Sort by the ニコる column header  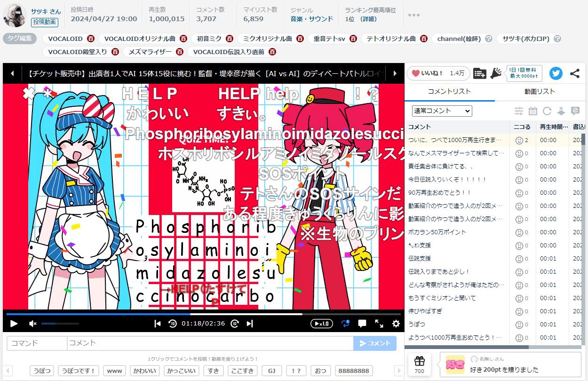coord(523,127)
